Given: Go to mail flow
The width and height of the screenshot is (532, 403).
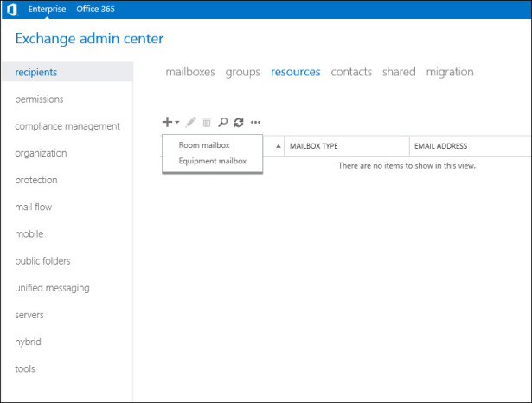Looking at the screenshot, I should [33, 207].
